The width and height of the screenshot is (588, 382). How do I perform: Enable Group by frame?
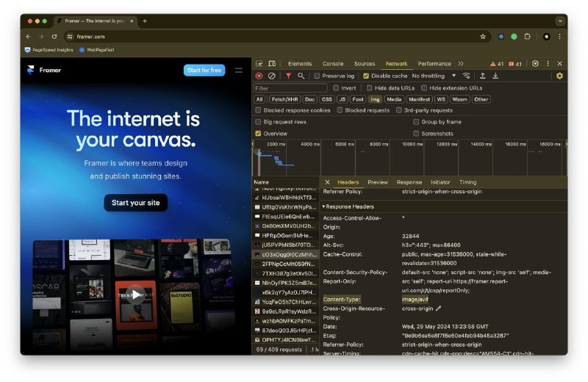(416, 122)
